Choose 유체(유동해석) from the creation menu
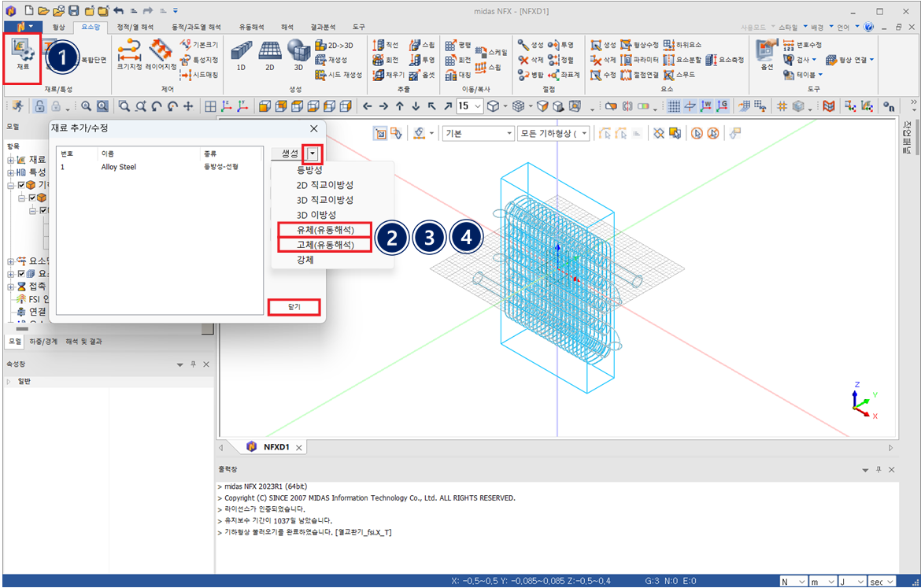This screenshot has width=921, height=588. [325, 230]
